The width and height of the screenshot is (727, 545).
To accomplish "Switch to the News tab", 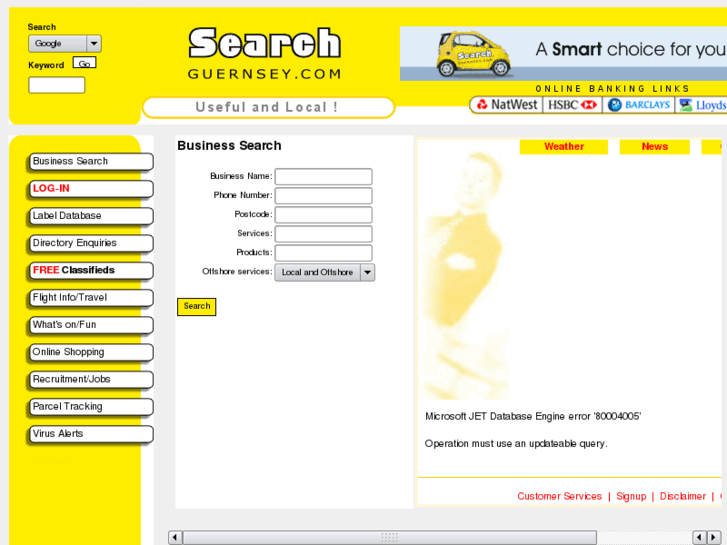I will point(655,147).
